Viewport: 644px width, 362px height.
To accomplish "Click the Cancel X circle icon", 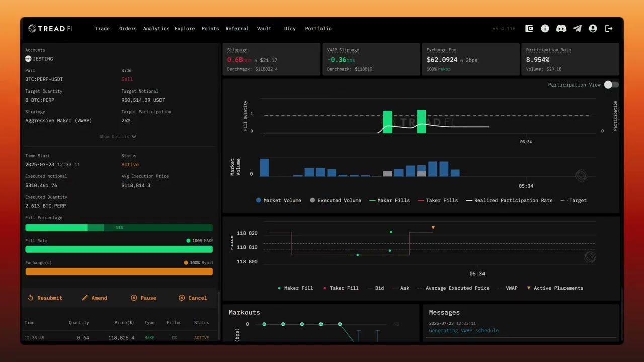I will 182,298.
